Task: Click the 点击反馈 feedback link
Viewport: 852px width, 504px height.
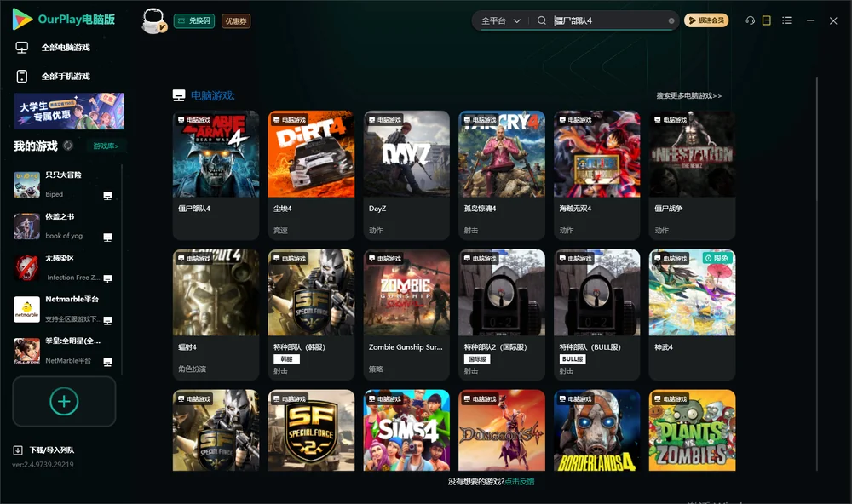Action: 520,481
